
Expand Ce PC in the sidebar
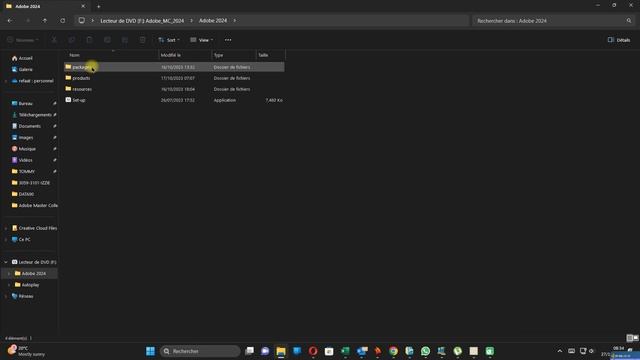(x=6, y=240)
